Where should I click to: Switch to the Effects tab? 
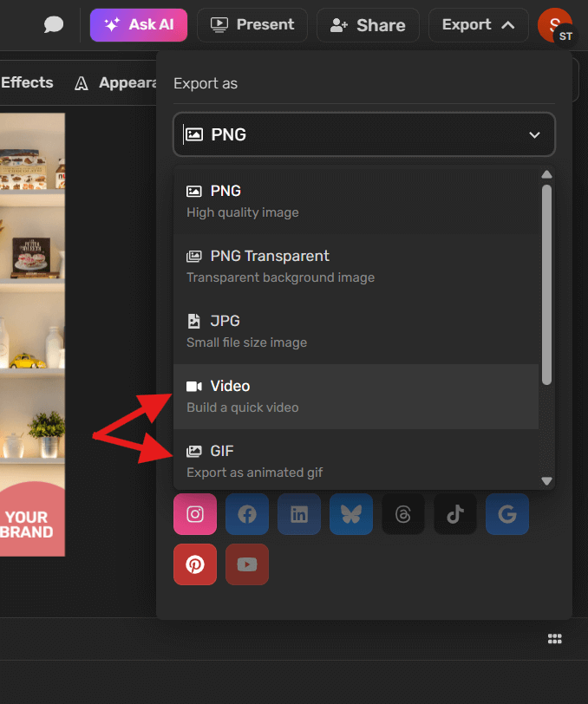(27, 82)
